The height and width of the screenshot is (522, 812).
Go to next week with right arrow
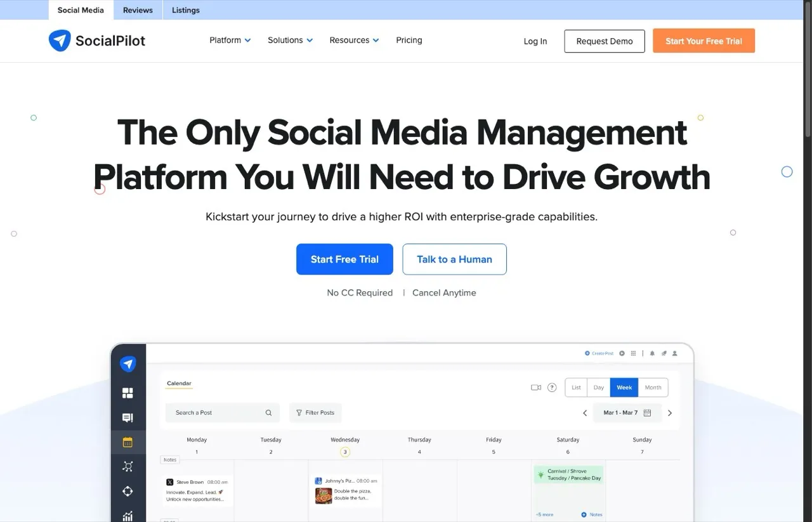tap(670, 413)
